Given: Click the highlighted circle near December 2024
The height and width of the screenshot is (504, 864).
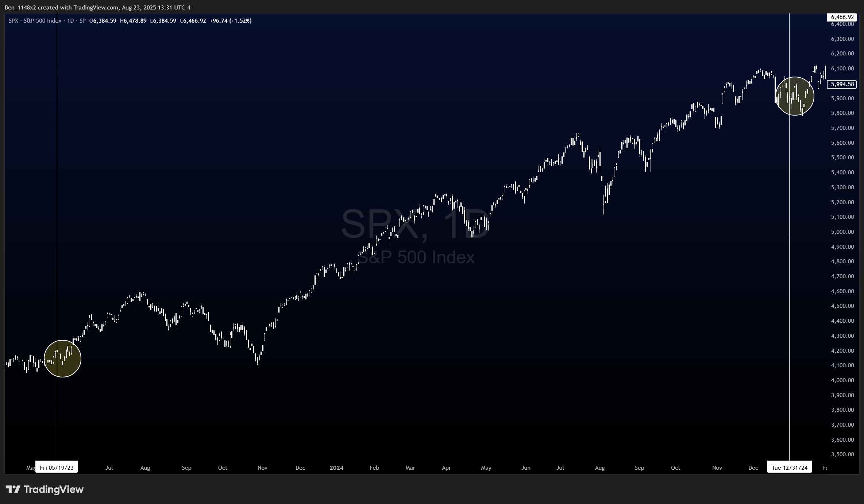Looking at the screenshot, I should (795, 96).
